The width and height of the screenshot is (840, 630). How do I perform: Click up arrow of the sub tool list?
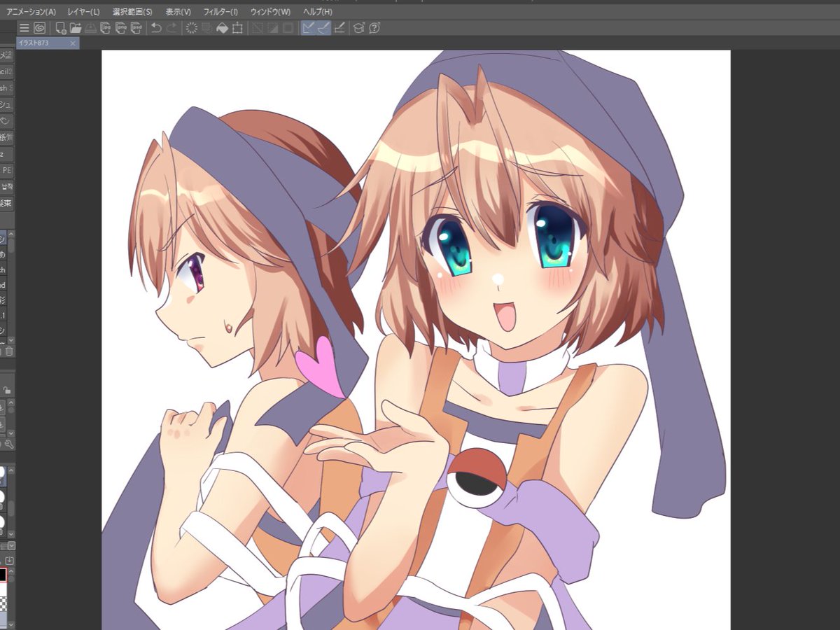pyautogui.click(x=11, y=234)
